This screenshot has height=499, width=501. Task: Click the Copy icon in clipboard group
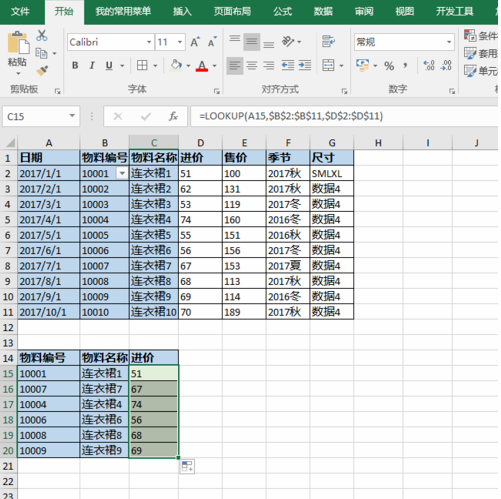click(41, 53)
